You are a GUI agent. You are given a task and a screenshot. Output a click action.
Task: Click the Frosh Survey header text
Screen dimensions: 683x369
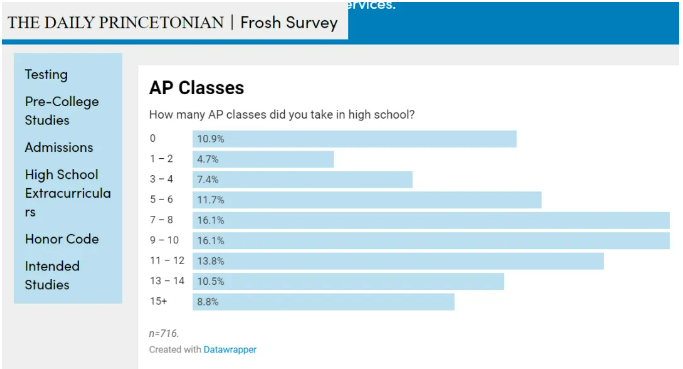coord(289,22)
